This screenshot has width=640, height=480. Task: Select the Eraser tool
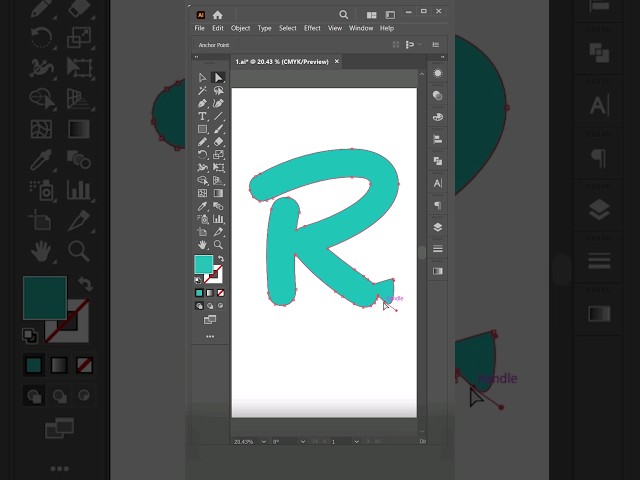pyautogui.click(x=218, y=142)
